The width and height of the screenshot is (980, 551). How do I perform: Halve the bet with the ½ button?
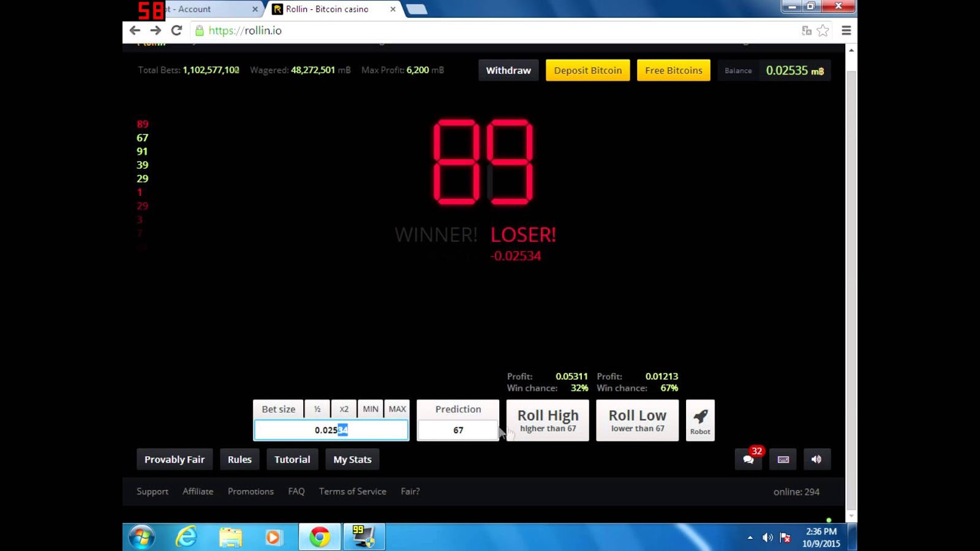click(317, 409)
